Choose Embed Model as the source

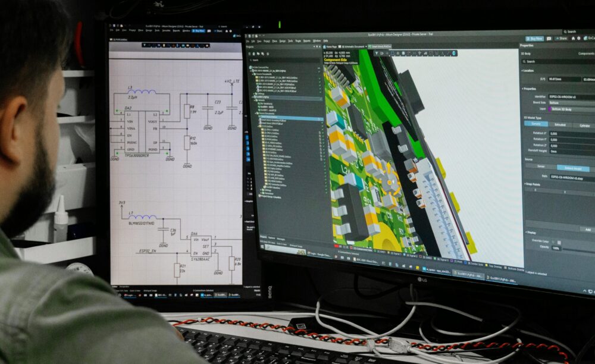click(x=574, y=168)
